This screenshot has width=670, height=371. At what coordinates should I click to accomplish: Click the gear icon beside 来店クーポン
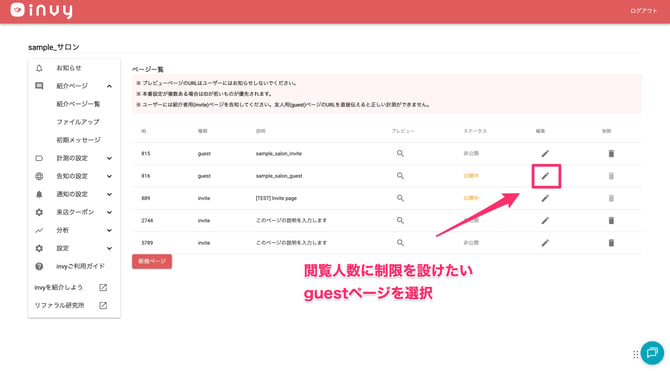point(39,212)
